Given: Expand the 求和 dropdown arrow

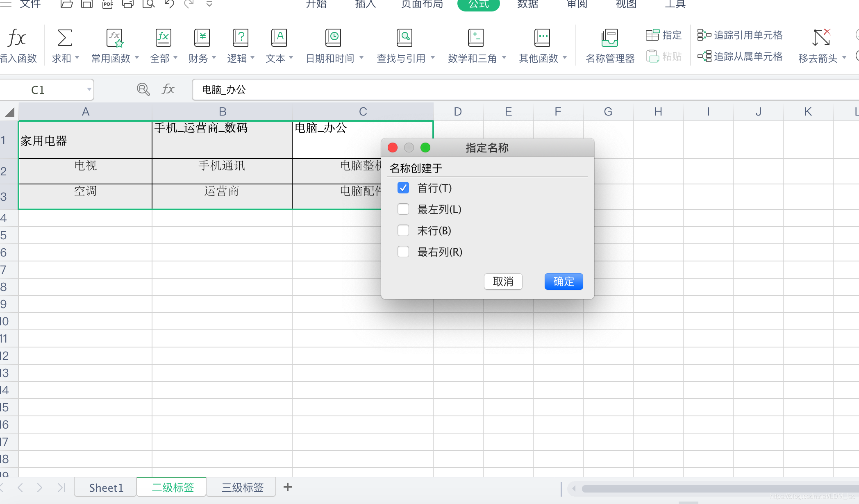Looking at the screenshot, I should tap(77, 58).
